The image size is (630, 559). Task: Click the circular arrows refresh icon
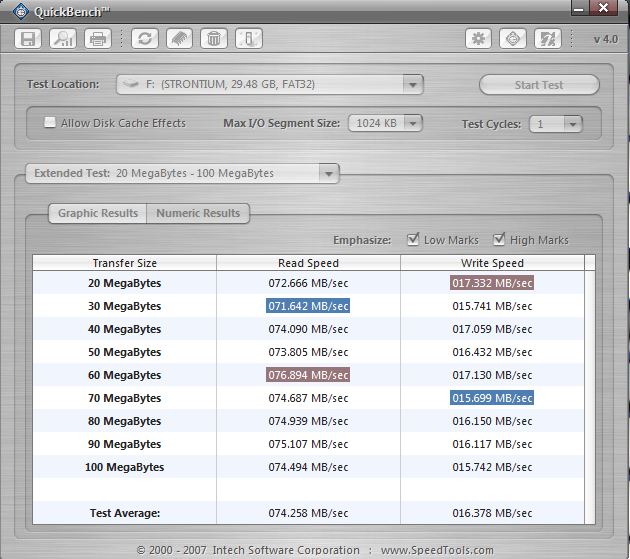[x=145, y=39]
